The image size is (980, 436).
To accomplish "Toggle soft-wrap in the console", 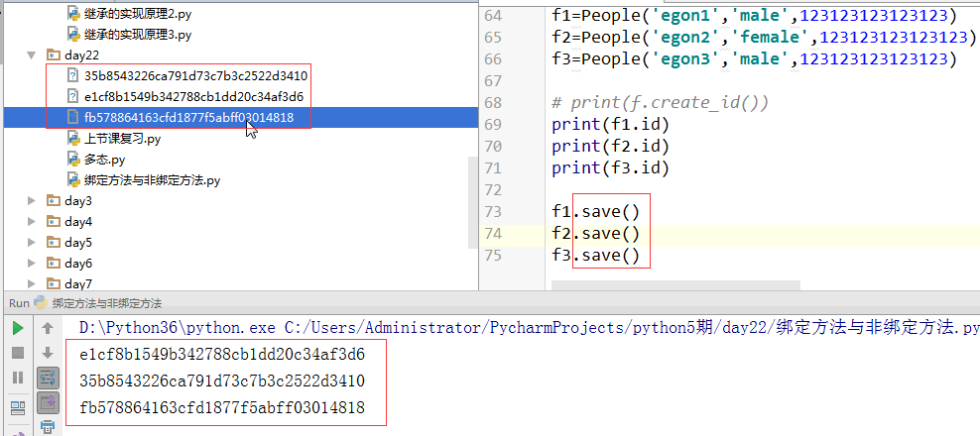I will (x=49, y=378).
